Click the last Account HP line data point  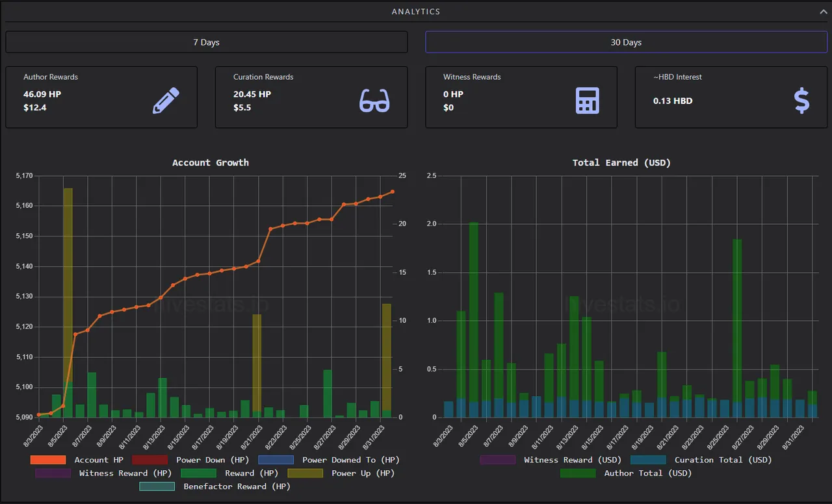click(393, 192)
